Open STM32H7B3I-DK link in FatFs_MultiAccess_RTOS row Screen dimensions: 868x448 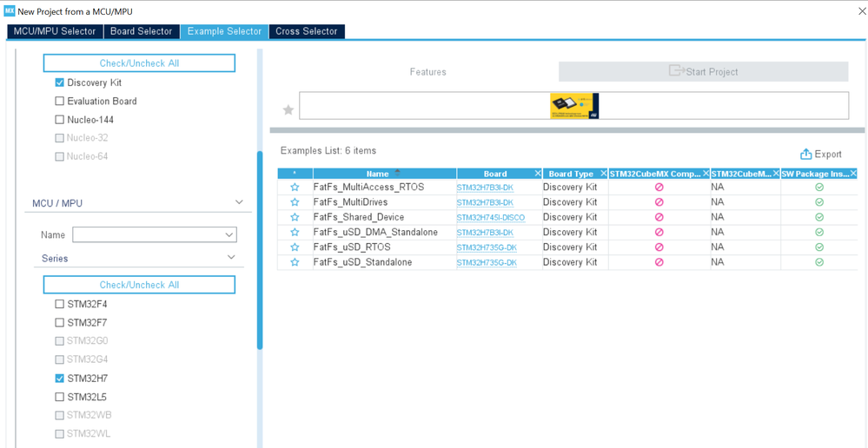click(485, 188)
